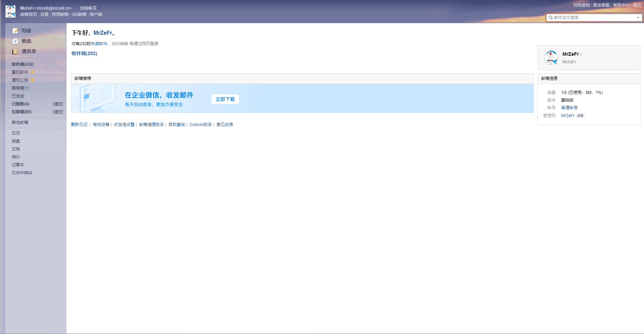Click the 未读邮件 unread mail link
The height and width of the screenshot is (334, 644).
(x=99, y=44)
